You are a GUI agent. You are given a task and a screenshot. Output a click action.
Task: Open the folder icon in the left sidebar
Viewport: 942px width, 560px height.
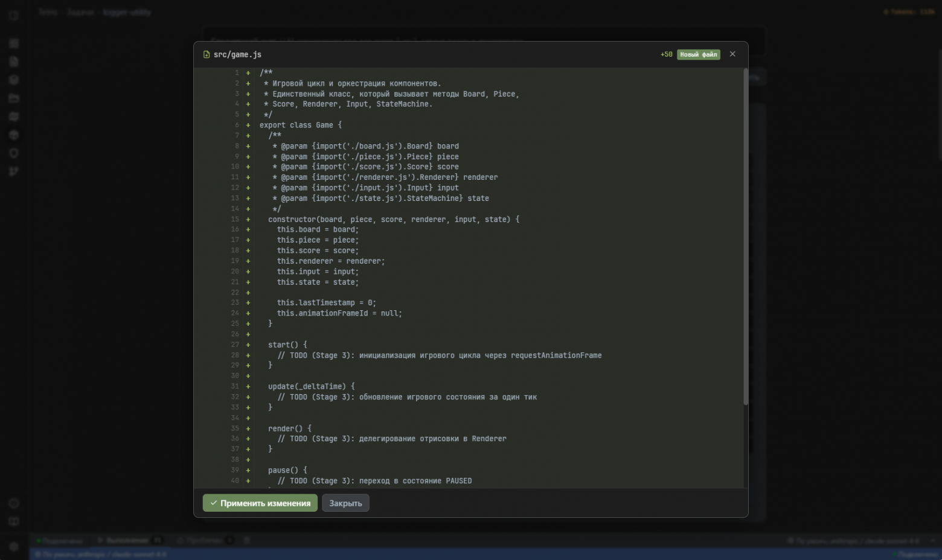pyautogui.click(x=14, y=98)
